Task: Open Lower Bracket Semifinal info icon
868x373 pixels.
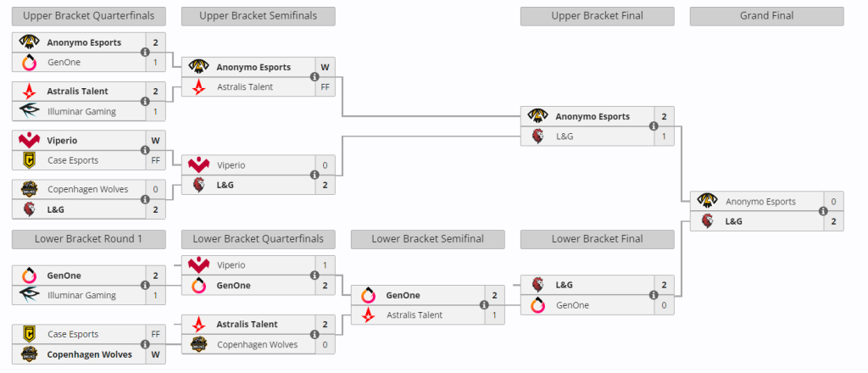Action: (x=484, y=305)
